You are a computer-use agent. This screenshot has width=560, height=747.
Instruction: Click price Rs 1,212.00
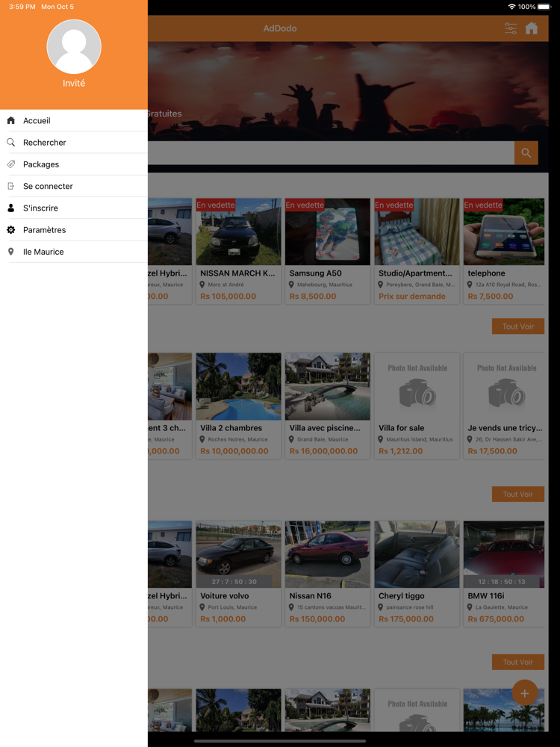(400, 451)
